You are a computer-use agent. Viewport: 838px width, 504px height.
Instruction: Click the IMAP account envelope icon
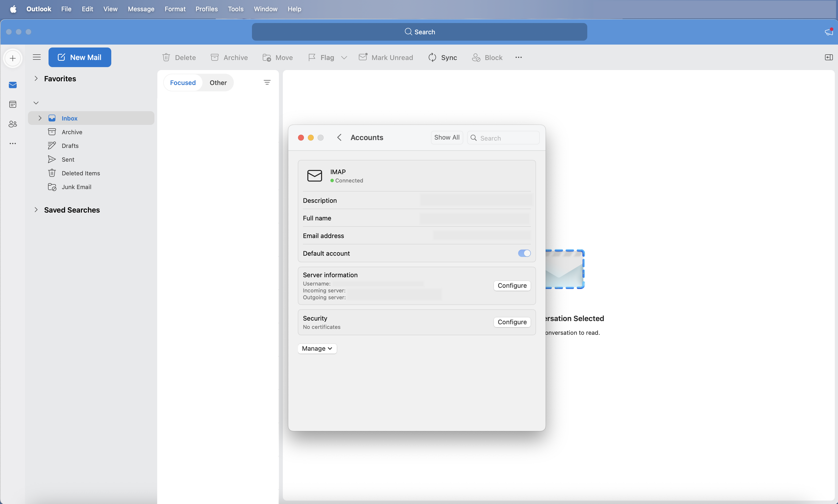[x=315, y=176]
